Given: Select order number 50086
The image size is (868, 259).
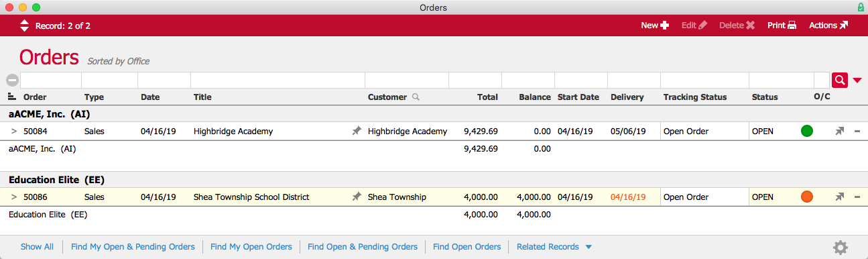Looking at the screenshot, I should (x=36, y=197).
